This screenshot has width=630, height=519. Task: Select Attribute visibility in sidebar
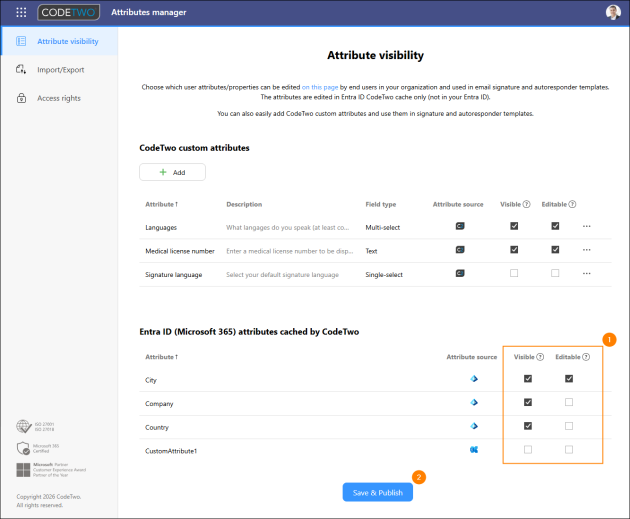click(59, 41)
